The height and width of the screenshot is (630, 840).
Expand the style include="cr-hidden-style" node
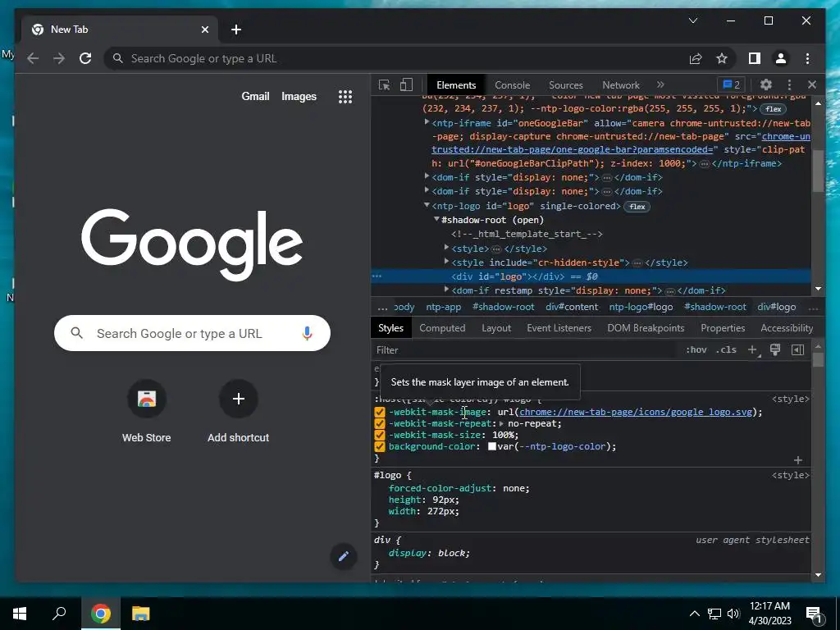(446, 262)
